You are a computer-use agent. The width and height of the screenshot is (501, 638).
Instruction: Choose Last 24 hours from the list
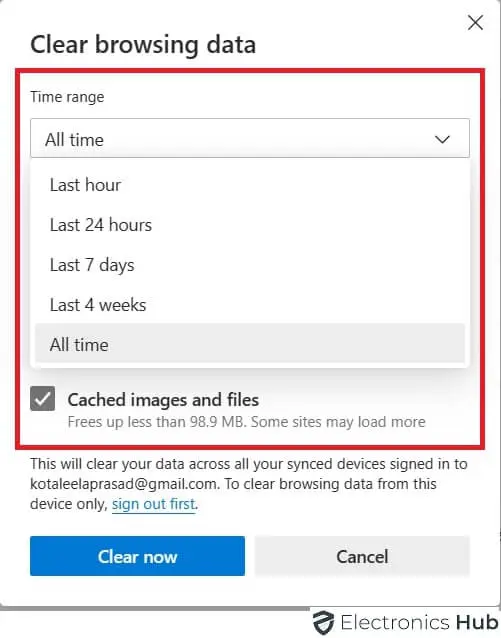pyautogui.click(x=250, y=225)
